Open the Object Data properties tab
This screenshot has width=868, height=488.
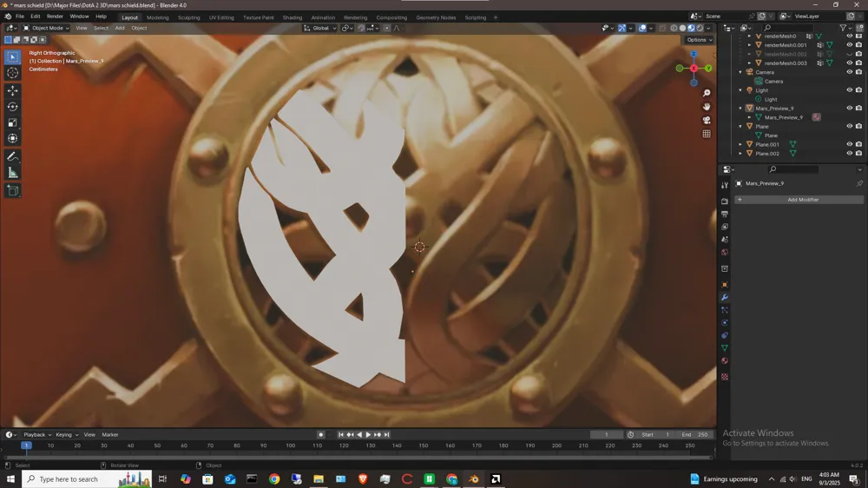click(725, 348)
